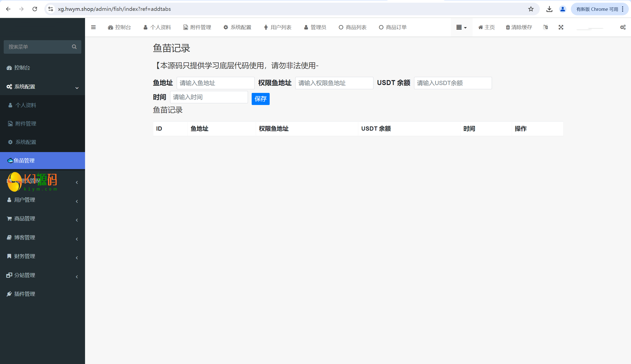This screenshot has height=364, width=631.
Task: Collapse the 系统配置 sidebar group
Action: tap(42, 87)
